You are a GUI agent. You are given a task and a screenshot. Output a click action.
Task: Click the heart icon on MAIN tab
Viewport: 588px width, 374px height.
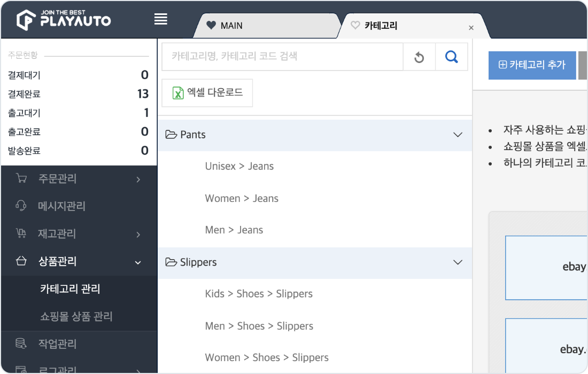[211, 26]
